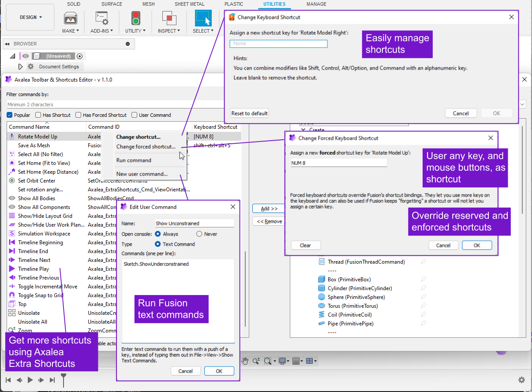
Task: Click the Document Settings gear icon
Action: 30,67
